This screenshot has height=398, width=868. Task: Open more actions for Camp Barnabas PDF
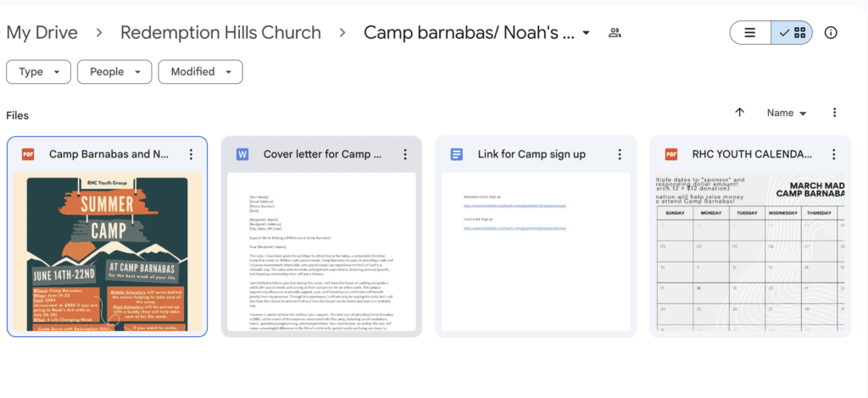click(x=191, y=154)
